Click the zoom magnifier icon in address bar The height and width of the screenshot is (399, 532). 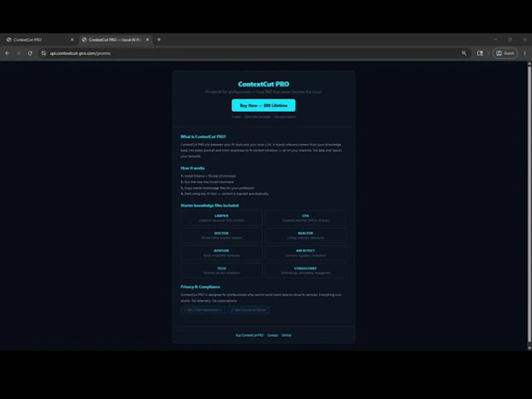[x=464, y=53]
